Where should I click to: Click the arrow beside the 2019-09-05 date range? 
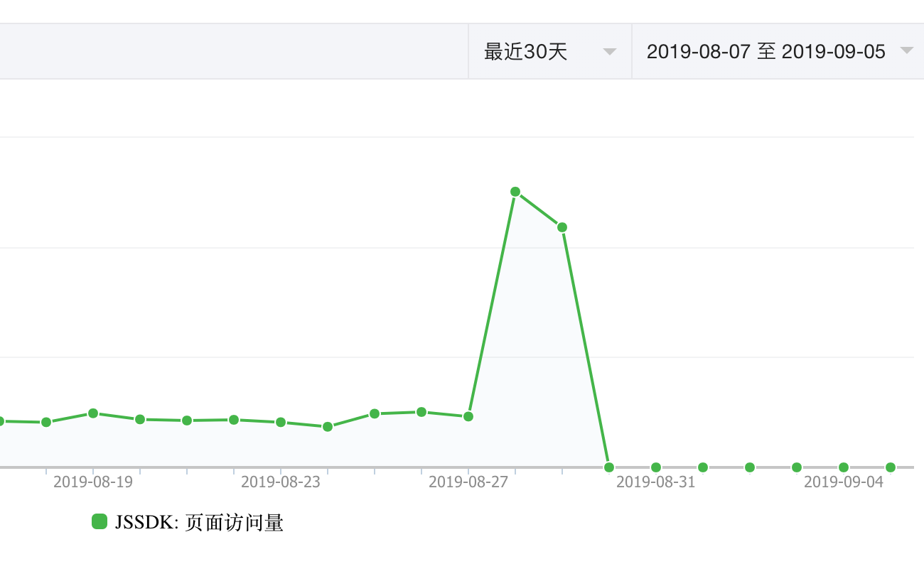click(x=906, y=50)
